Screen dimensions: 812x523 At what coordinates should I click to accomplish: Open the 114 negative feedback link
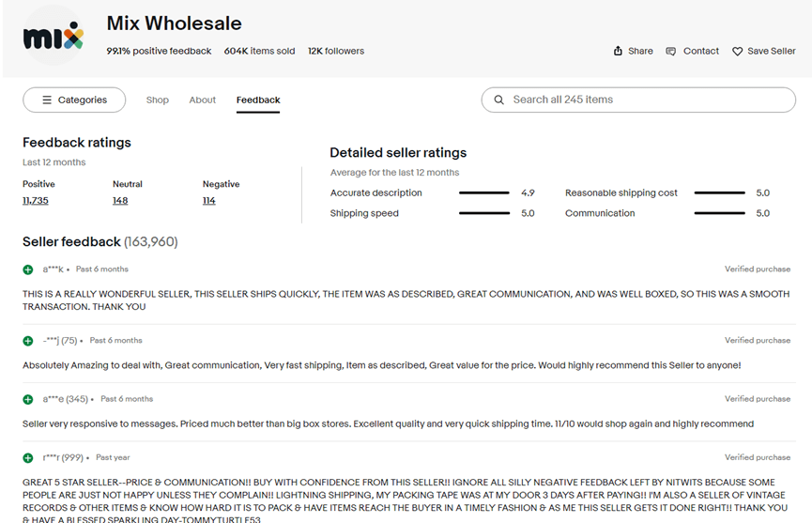[x=208, y=200]
